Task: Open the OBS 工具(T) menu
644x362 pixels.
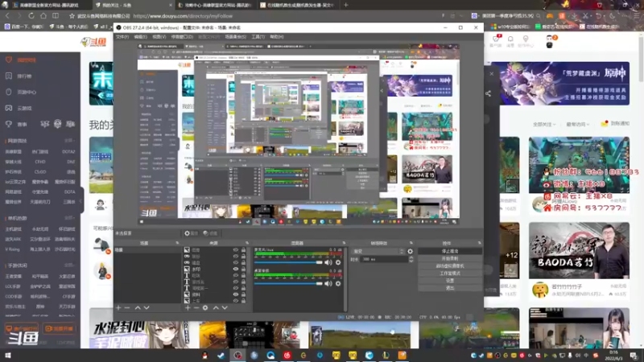Action: [x=258, y=36]
